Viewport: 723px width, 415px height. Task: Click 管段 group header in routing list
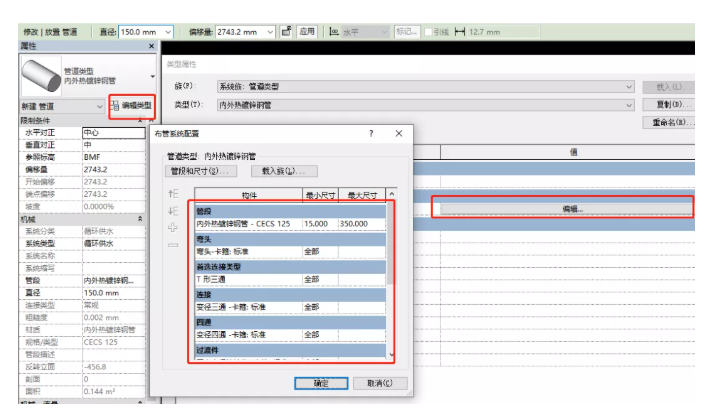(290, 211)
